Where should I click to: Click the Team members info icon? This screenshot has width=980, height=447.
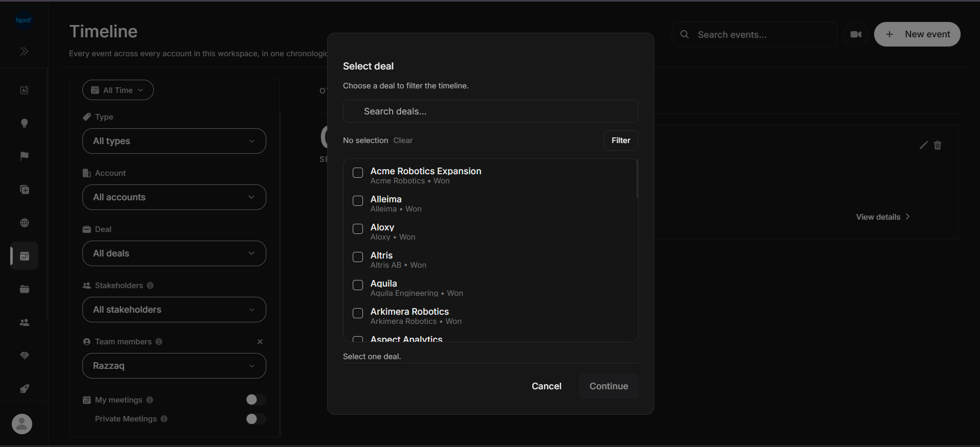(159, 342)
